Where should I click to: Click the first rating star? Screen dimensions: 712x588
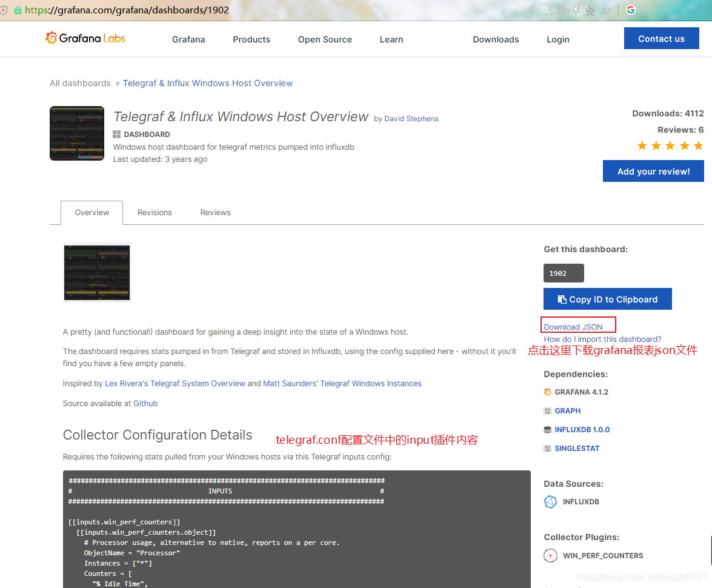coord(642,146)
